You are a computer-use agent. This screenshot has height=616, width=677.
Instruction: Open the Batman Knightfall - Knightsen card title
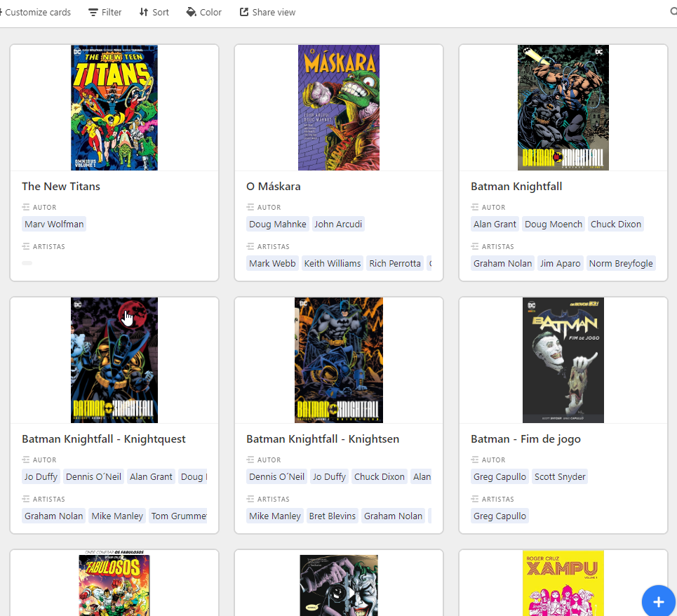pos(323,439)
